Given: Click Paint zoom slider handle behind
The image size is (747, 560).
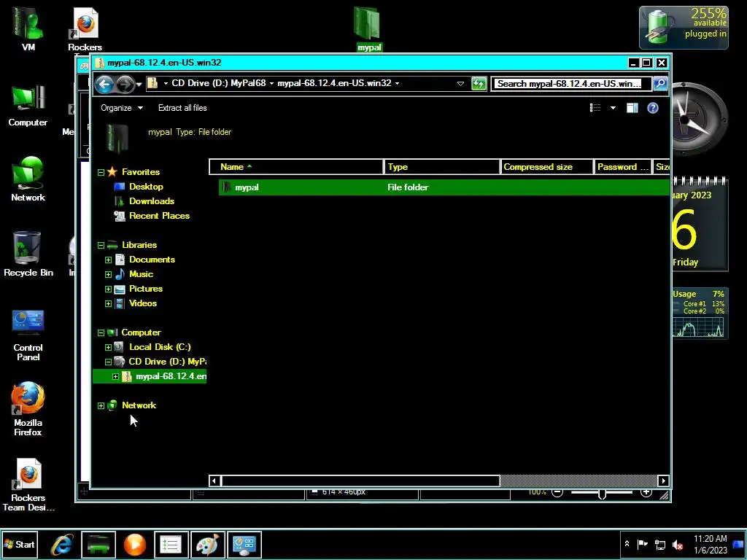Looking at the screenshot, I should click(x=602, y=494).
